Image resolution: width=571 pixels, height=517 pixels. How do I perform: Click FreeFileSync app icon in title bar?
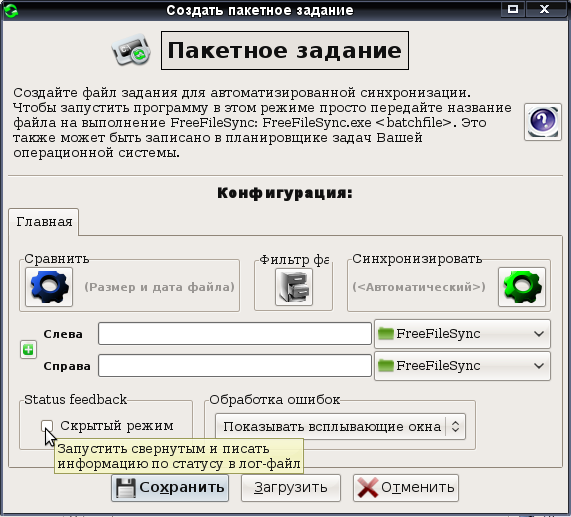click(11, 10)
